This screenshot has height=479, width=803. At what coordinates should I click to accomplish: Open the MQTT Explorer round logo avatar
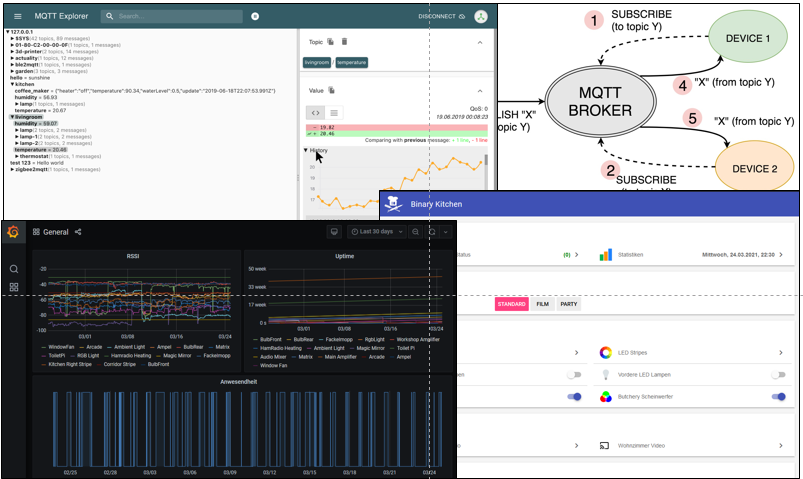point(480,16)
